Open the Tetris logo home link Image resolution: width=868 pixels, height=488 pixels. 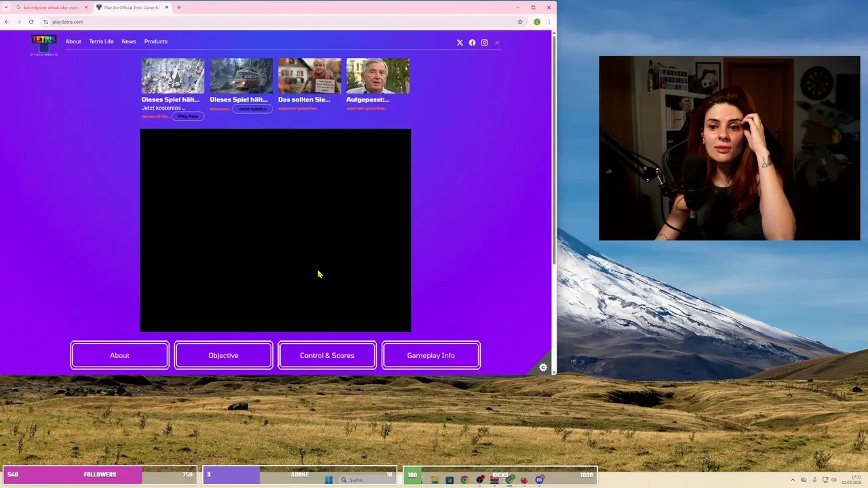pos(44,43)
